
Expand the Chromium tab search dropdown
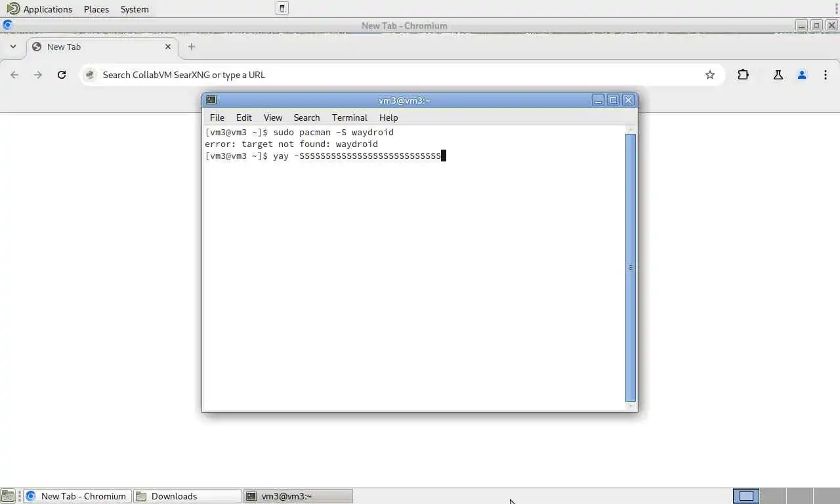pos(12,47)
